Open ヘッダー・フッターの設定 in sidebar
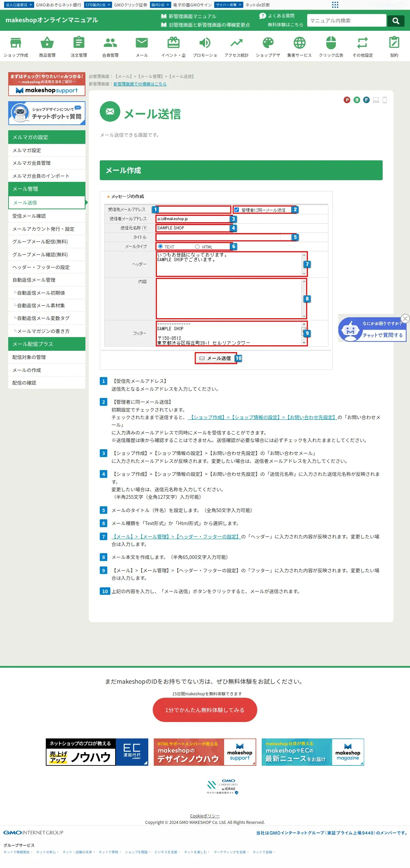 tap(47, 267)
